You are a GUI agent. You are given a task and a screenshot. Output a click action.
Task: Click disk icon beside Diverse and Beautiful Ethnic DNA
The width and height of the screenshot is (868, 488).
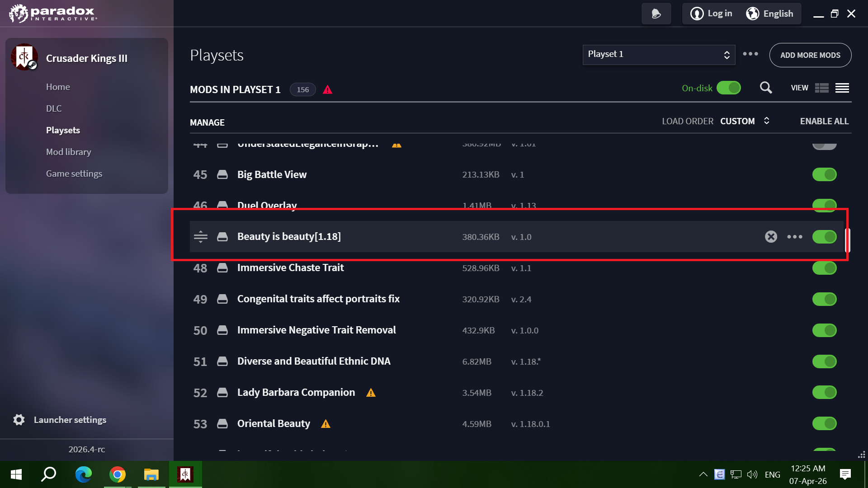tap(222, 361)
